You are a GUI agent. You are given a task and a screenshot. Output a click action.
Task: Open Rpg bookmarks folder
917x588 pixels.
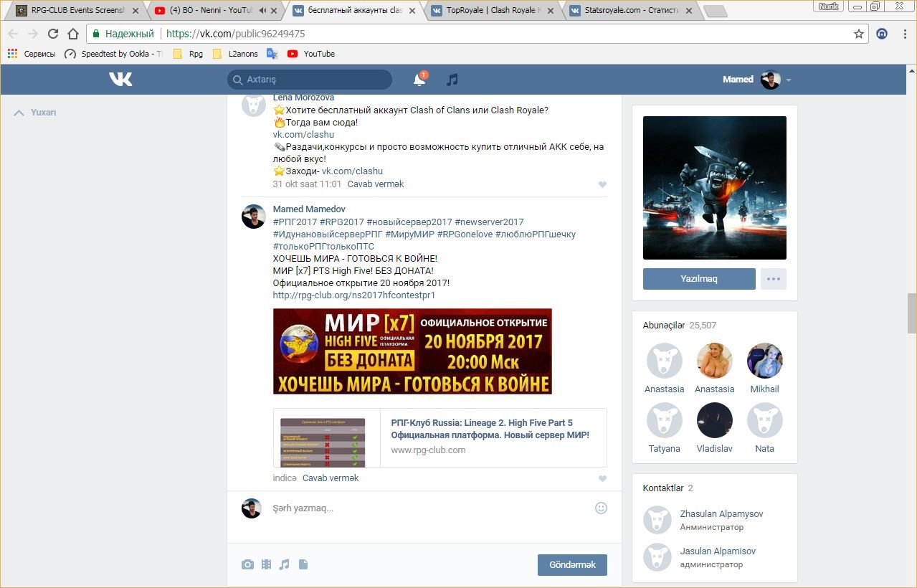(x=189, y=54)
